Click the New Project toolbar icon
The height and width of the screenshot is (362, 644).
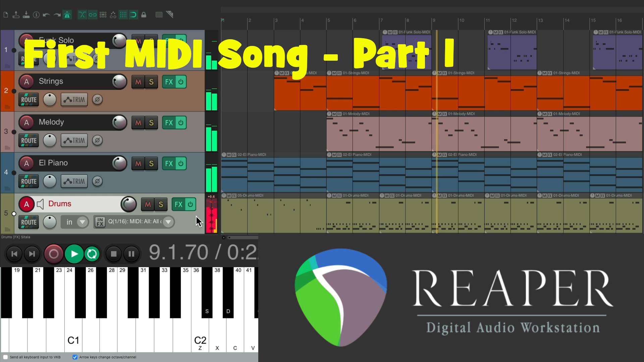(6, 15)
